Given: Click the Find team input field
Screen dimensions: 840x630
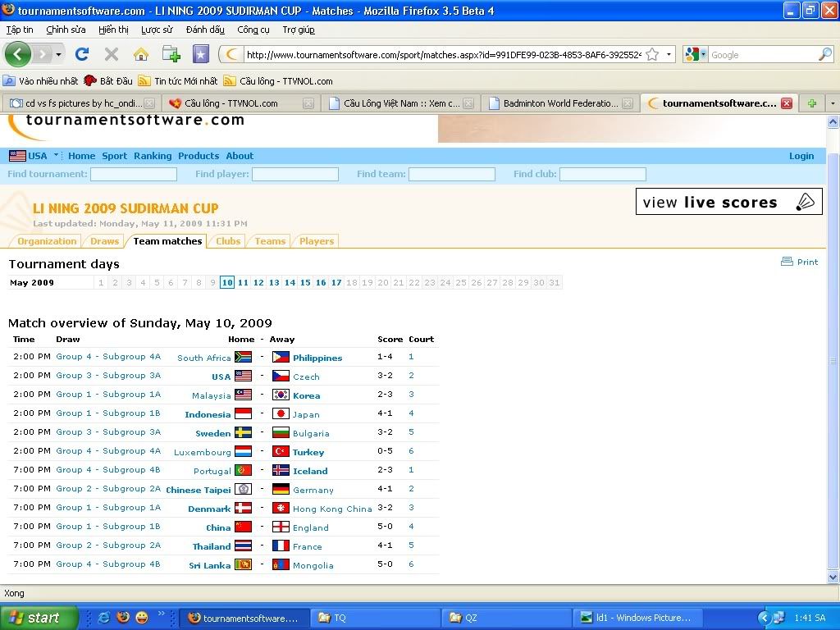Looking at the screenshot, I should (x=452, y=174).
